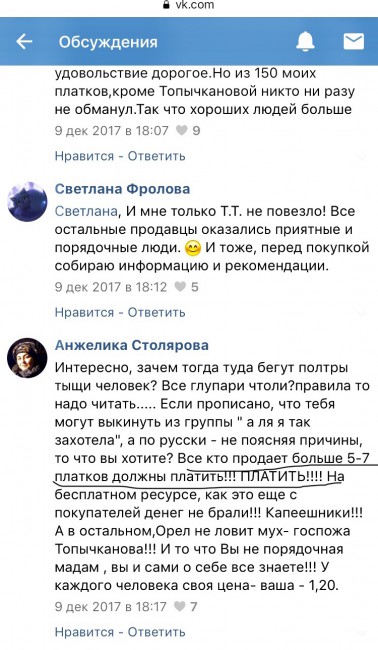Image resolution: width=378 pixels, height=650 pixels.
Task: Click the Светлана mention in the reply text
Action: coord(86,211)
